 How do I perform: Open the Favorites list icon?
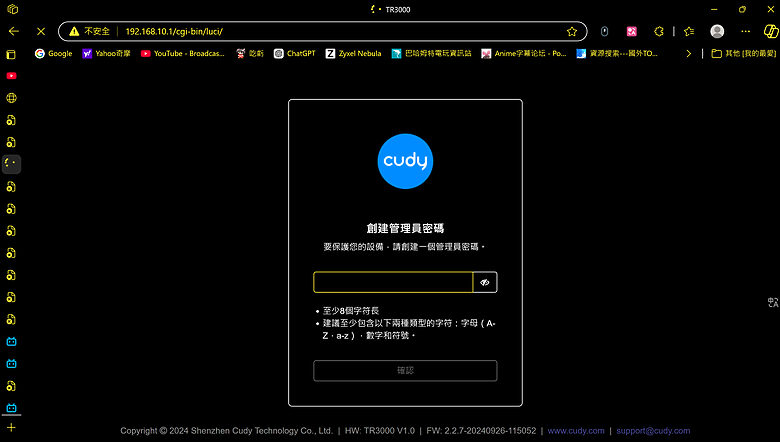[689, 31]
